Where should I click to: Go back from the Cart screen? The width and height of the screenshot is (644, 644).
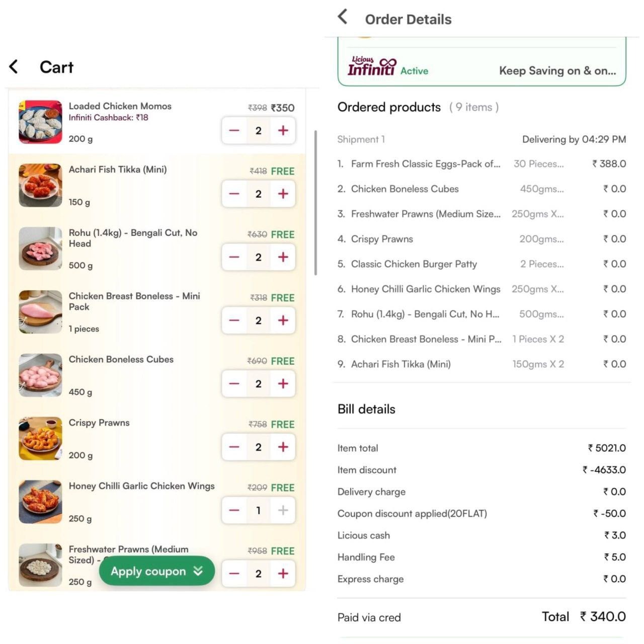click(14, 66)
